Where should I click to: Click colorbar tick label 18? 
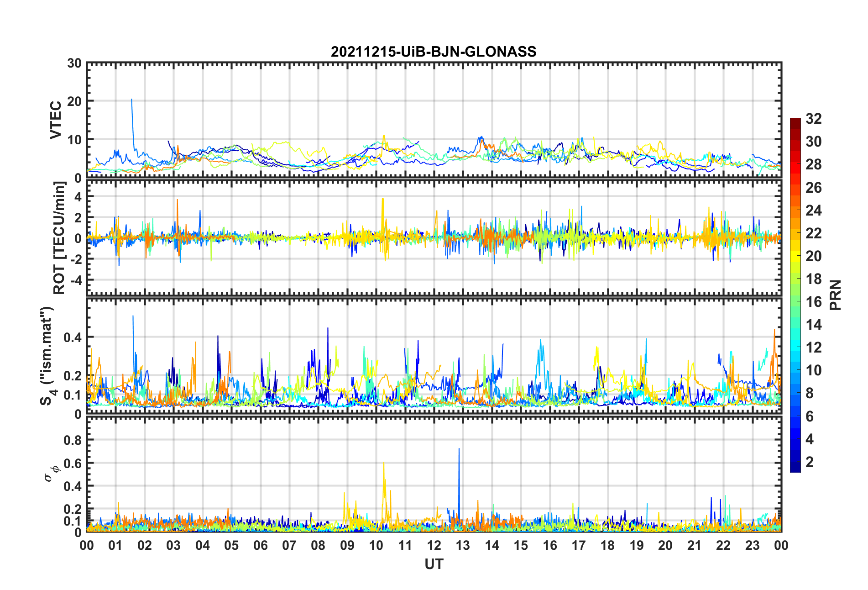pyautogui.click(x=813, y=279)
